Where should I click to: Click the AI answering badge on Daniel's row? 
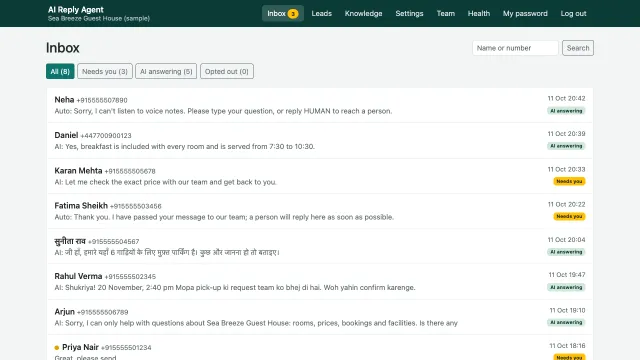click(566, 146)
